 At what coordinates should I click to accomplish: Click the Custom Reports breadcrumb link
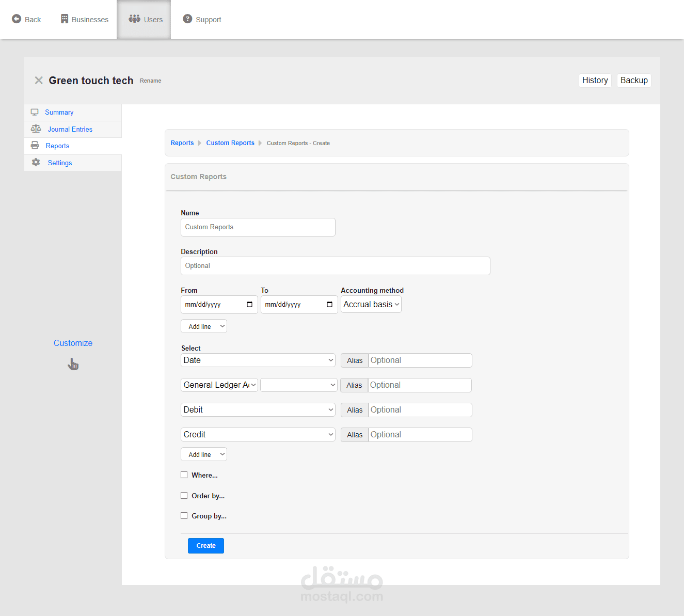230,143
